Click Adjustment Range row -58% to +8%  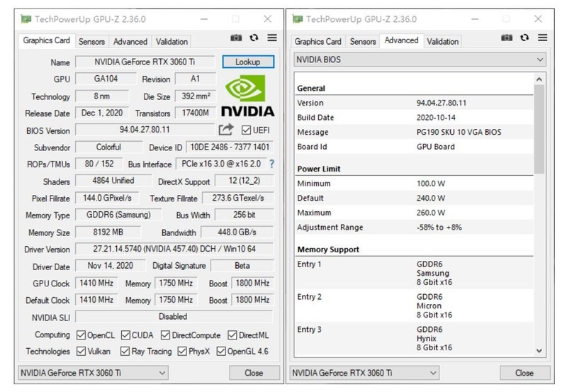point(414,228)
